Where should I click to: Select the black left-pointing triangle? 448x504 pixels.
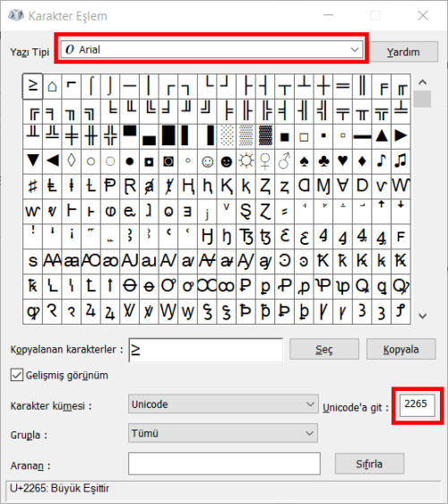click(x=52, y=161)
